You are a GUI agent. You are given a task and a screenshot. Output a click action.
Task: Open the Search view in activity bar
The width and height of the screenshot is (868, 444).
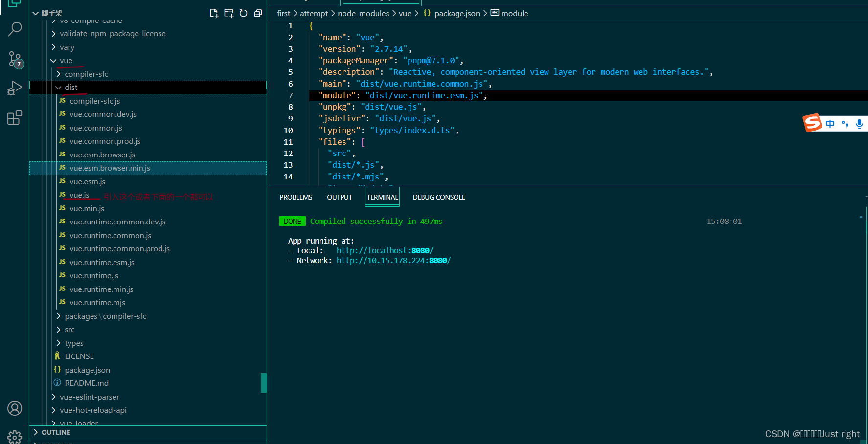coord(15,29)
